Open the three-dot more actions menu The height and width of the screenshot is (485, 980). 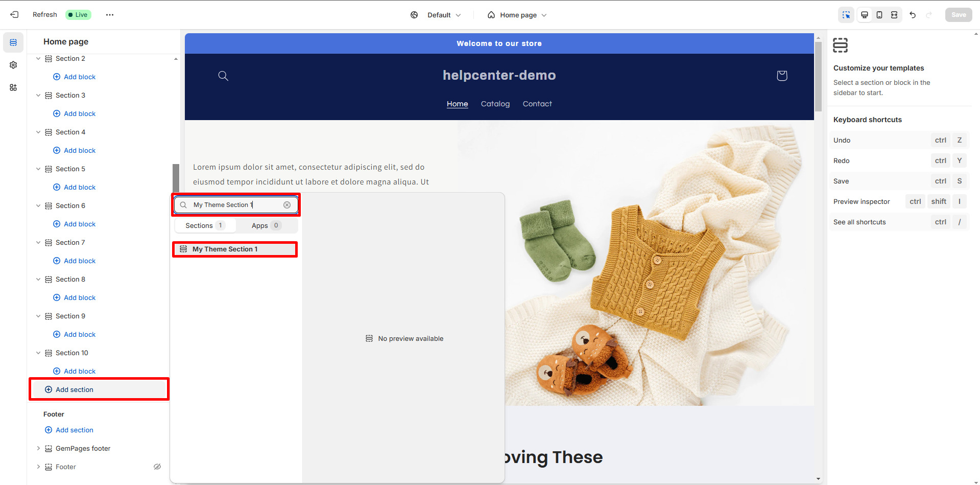(110, 15)
